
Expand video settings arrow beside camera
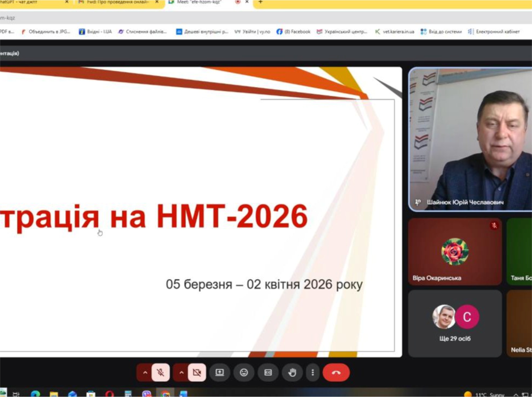click(181, 373)
